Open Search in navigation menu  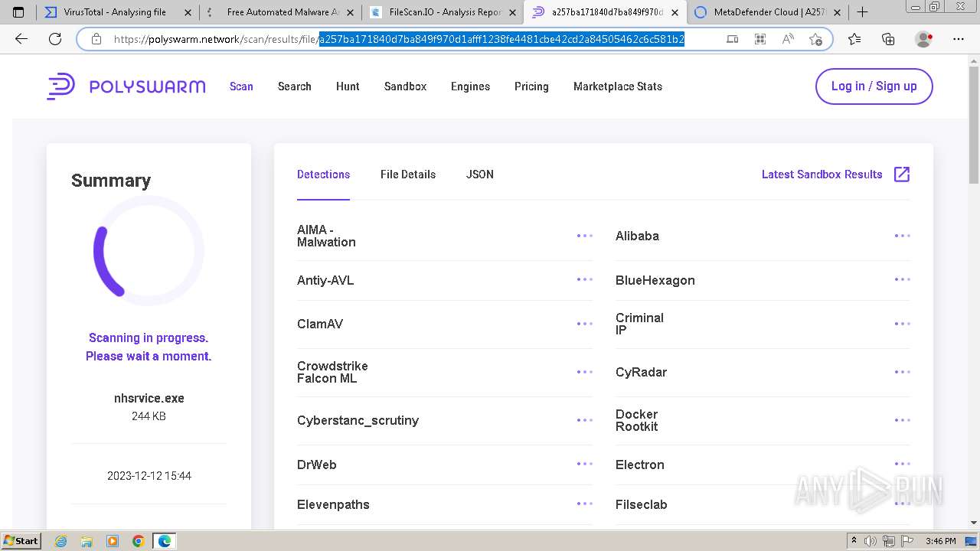[295, 86]
